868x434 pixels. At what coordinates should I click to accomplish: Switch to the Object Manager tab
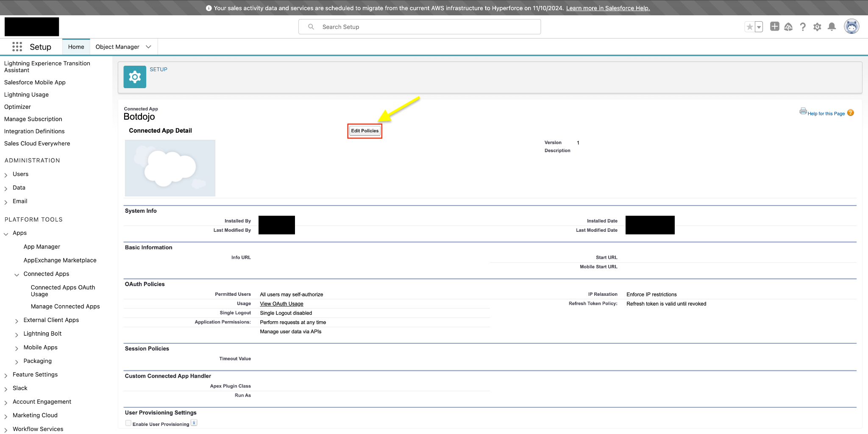click(117, 47)
